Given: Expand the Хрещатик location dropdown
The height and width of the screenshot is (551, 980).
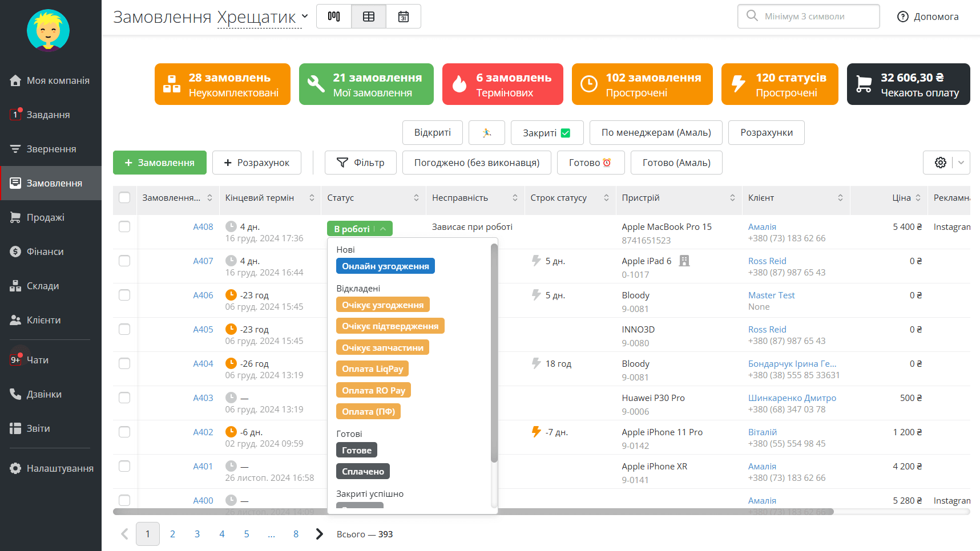Looking at the screenshot, I should (263, 17).
